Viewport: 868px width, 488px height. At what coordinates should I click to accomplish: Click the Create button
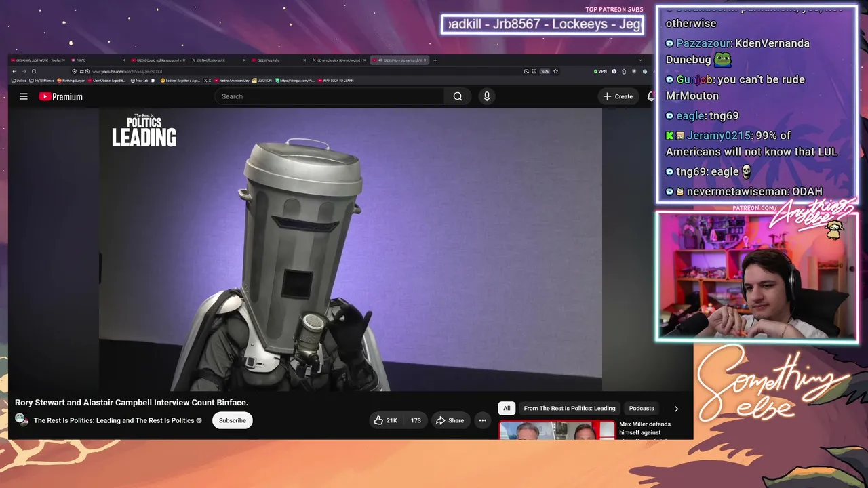coord(618,96)
